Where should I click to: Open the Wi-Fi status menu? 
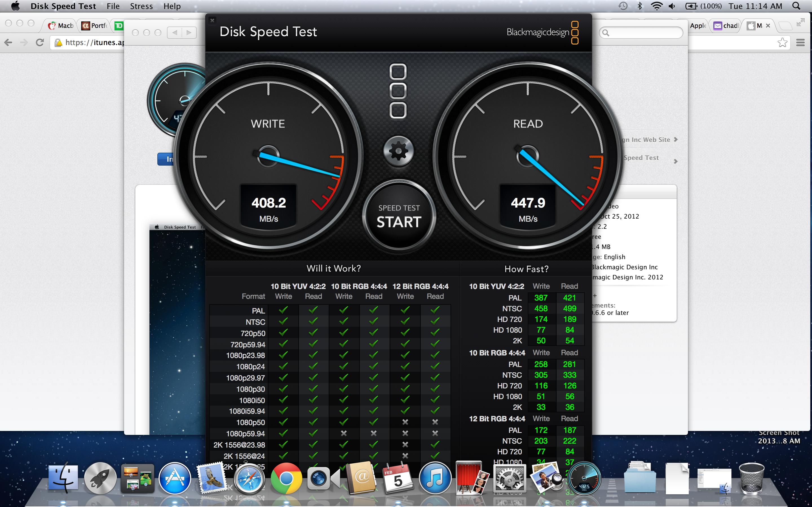[656, 6]
